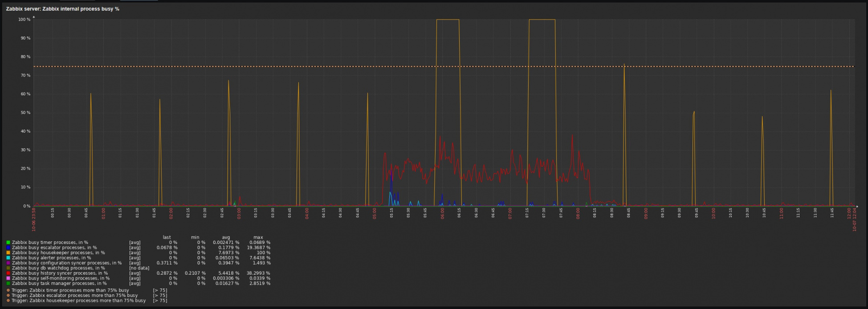The image size is (868, 309).
Task: Select 'Zabbix busy housekeeper processes, in %' legend label
Action: click(x=58, y=253)
